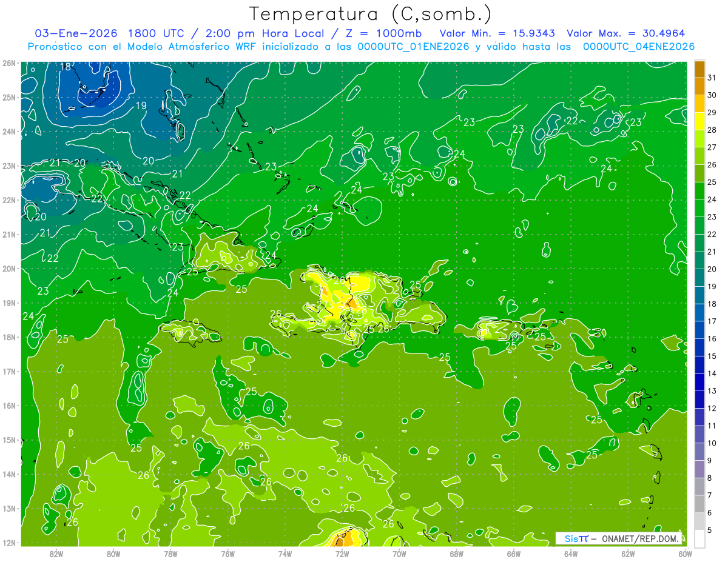
Task: Click the dark orange swatch above colorbar label 31
Action: point(699,69)
